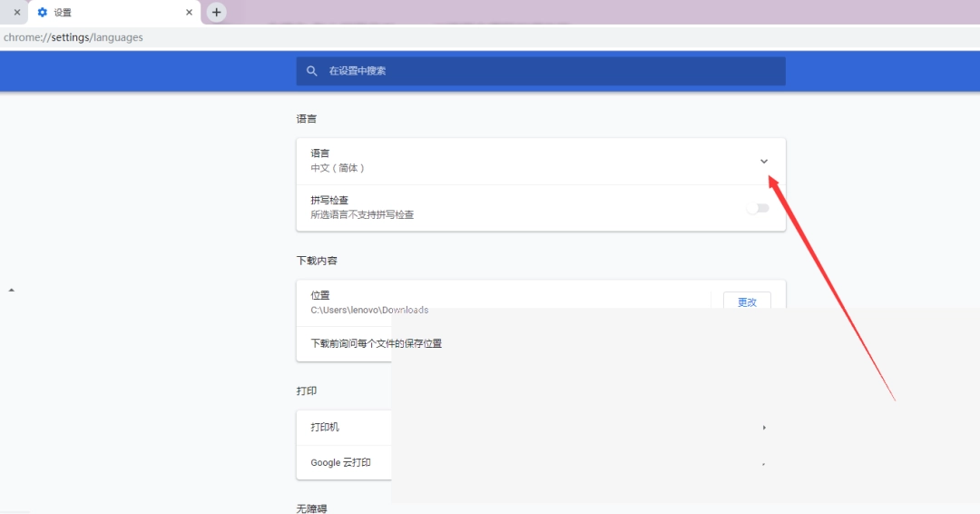Open the Google 云打印 row

[541, 463]
